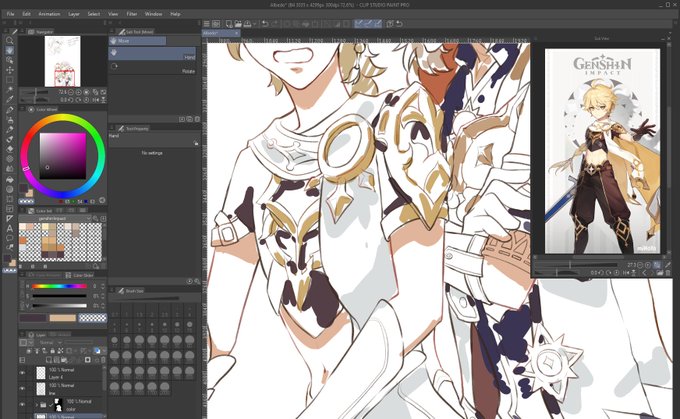Hide Layer 4 using its eye icon

(22, 373)
